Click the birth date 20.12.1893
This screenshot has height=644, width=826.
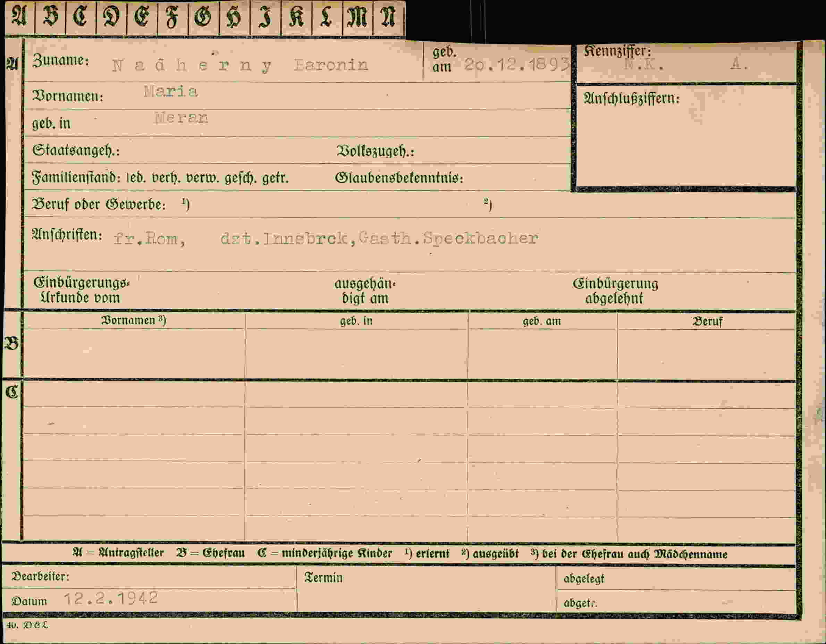517,64
